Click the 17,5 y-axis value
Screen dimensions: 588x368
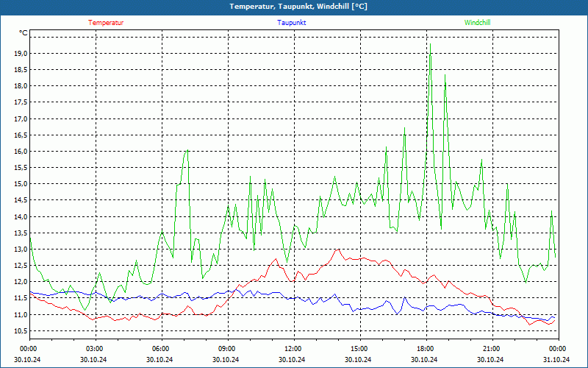21,102
